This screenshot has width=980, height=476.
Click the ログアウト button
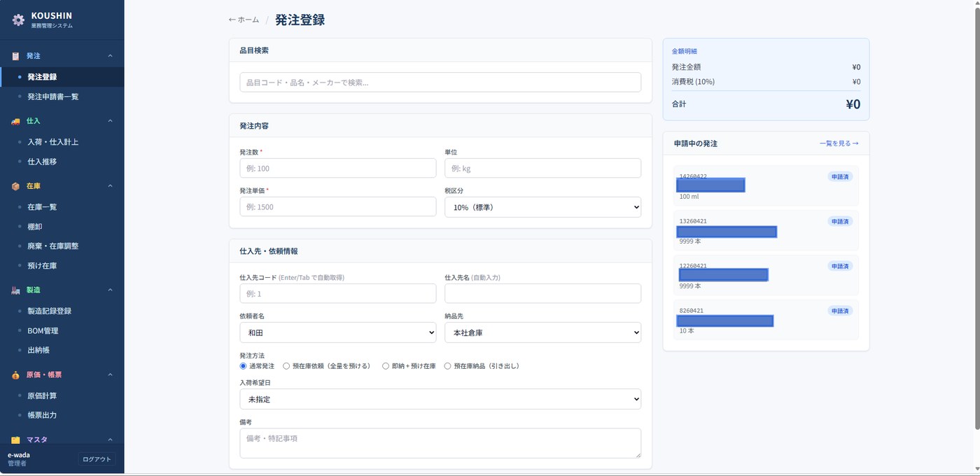tap(97, 459)
